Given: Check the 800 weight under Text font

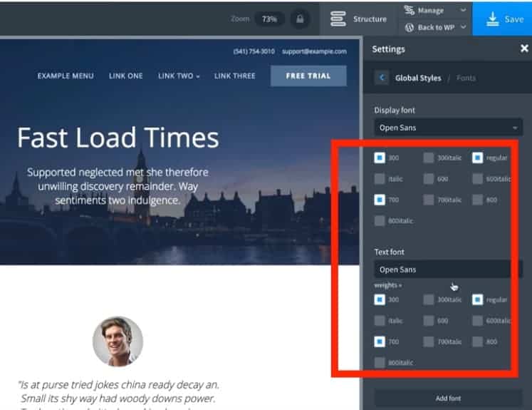Looking at the screenshot, I should (477, 342).
